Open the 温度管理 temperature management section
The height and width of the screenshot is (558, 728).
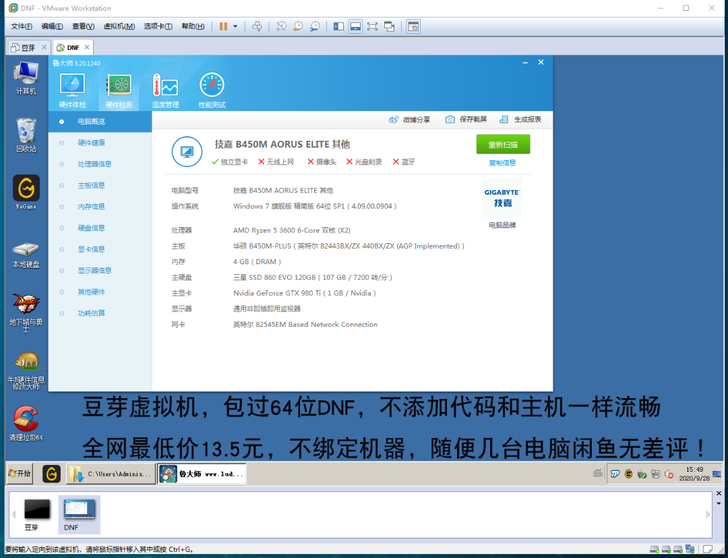[165, 91]
